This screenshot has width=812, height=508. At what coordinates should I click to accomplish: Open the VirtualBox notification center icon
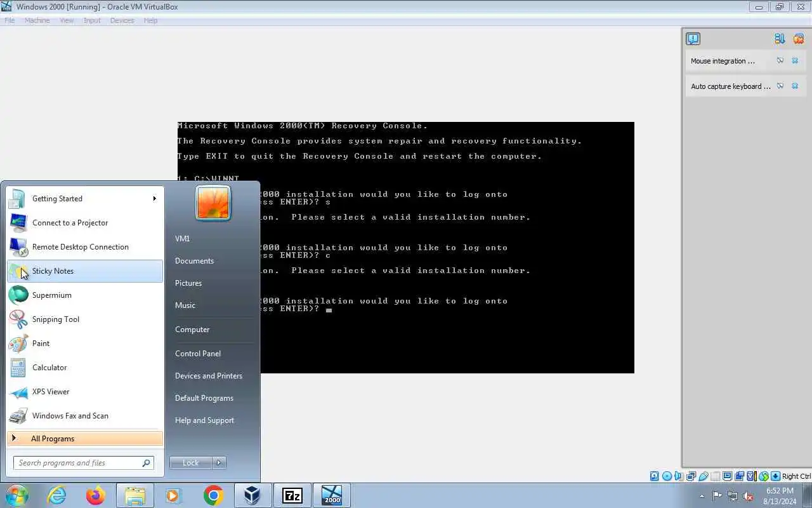tap(693, 39)
